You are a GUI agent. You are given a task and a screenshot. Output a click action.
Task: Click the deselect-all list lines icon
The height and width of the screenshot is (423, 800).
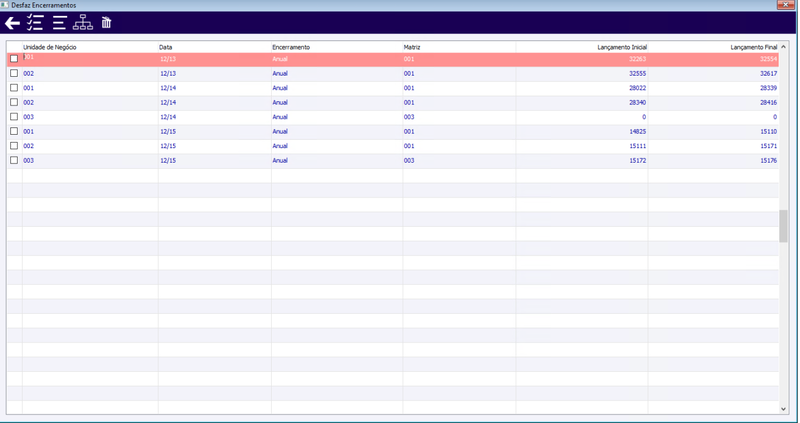(60, 23)
